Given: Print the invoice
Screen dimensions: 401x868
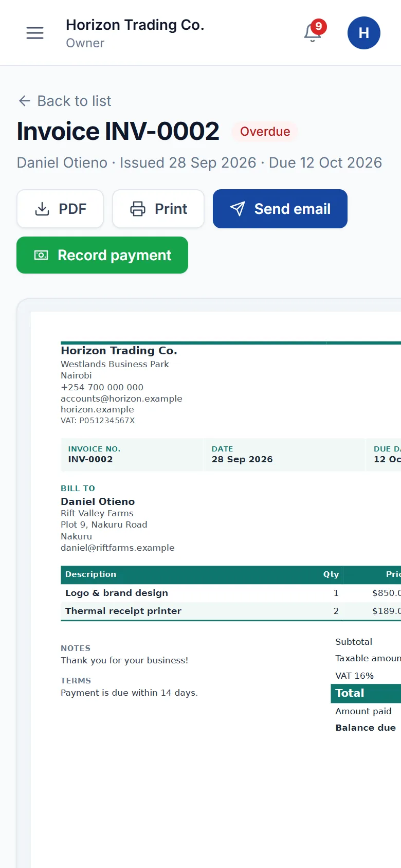Looking at the screenshot, I should coord(158,209).
